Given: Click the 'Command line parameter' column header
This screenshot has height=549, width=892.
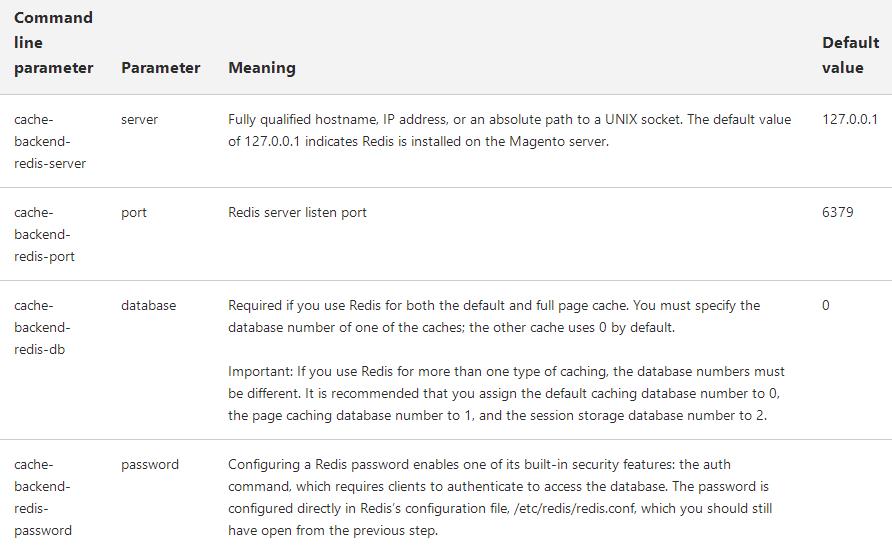Looking at the screenshot, I should (x=54, y=43).
